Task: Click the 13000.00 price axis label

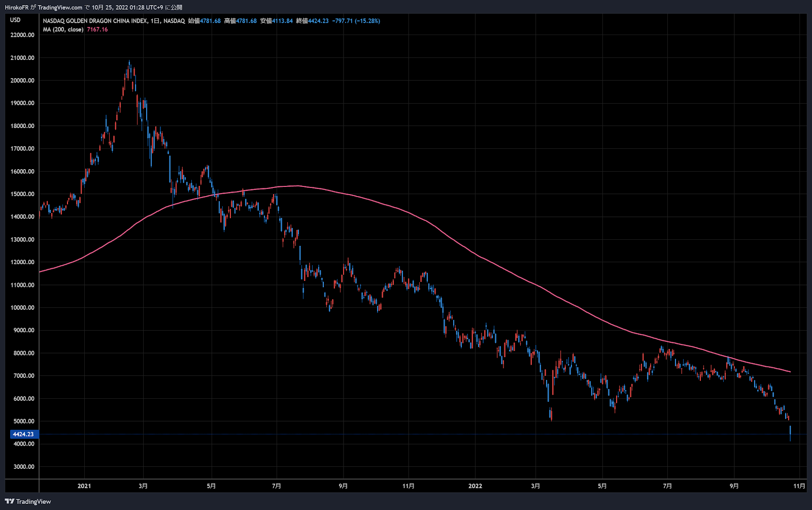Action: tap(22, 239)
